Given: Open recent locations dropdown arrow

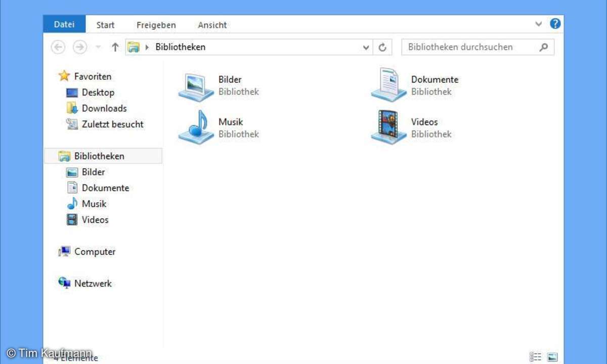Looking at the screenshot, I should coord(98,48).
